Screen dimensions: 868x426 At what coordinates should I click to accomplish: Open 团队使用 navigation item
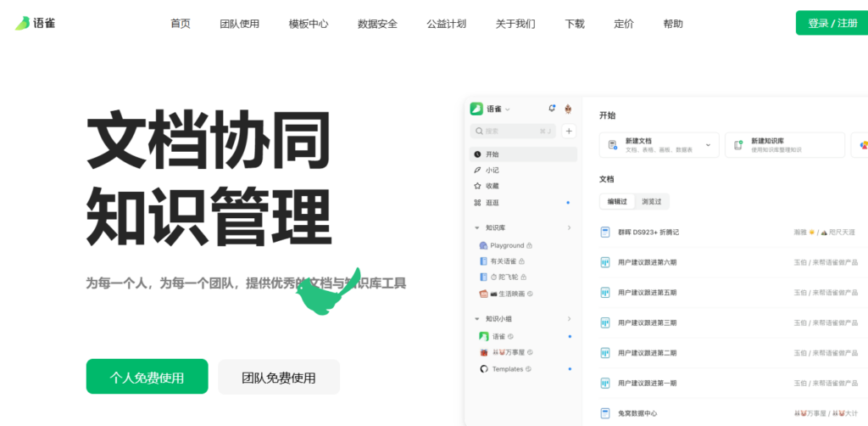tap(240, 24)
